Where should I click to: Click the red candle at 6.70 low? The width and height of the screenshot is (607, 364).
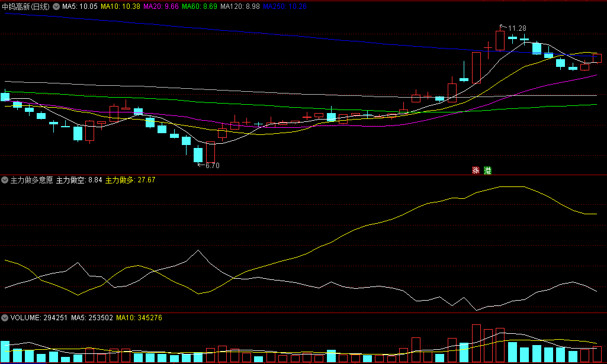[x=210, y=152]
